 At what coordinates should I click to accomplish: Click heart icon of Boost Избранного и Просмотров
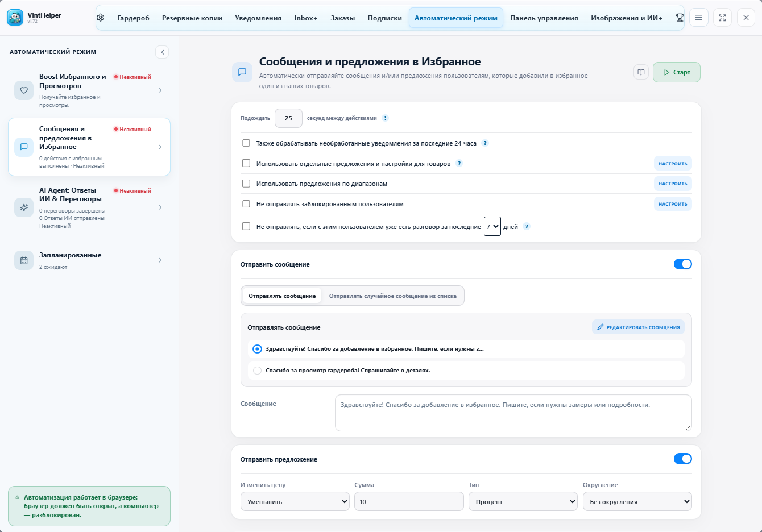[x=24, y=90]
